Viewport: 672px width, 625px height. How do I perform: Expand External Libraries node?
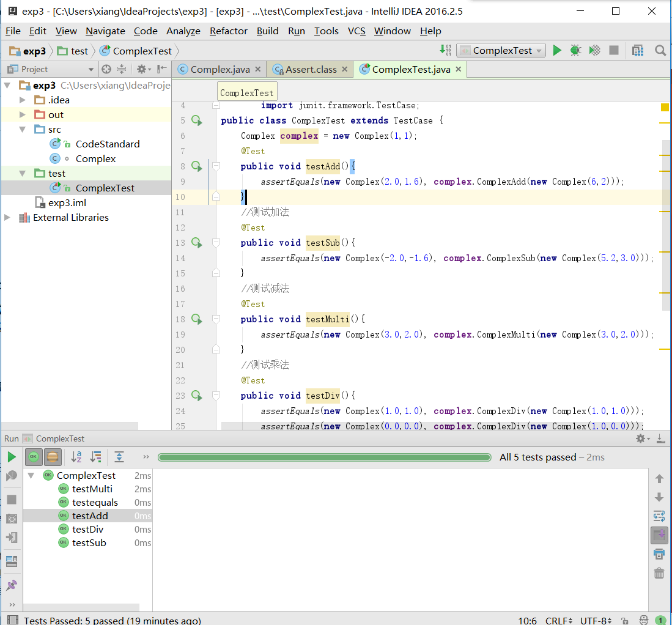[x=8, y=217]
